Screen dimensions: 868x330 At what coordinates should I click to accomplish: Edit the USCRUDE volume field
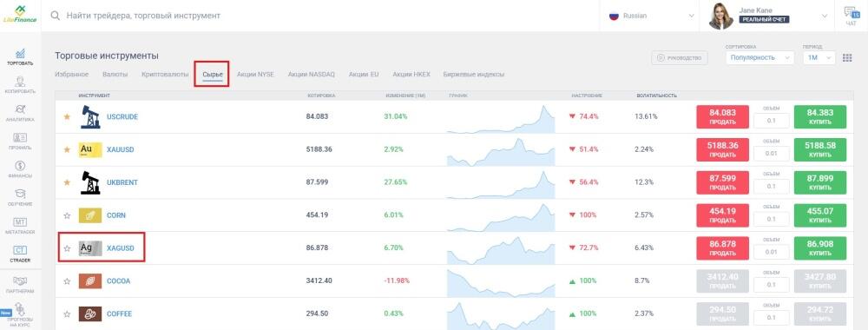click(x=771, y=121)
